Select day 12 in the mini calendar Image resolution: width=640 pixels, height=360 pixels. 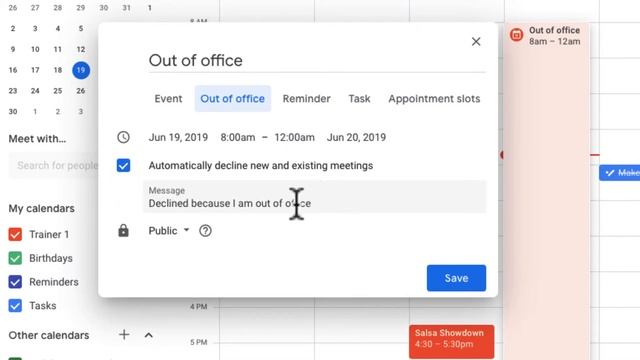[81, 49]
